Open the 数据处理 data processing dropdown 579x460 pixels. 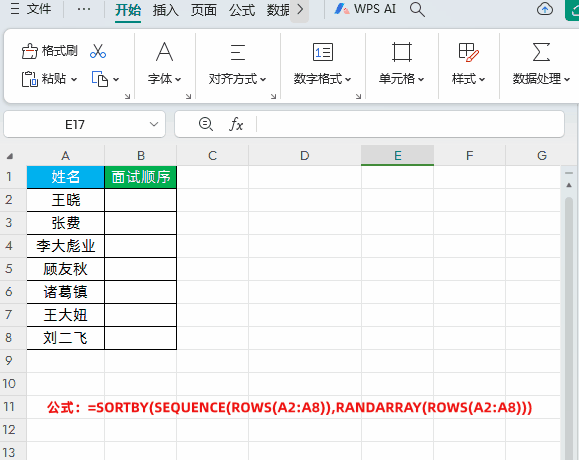[x=541, y=79]
